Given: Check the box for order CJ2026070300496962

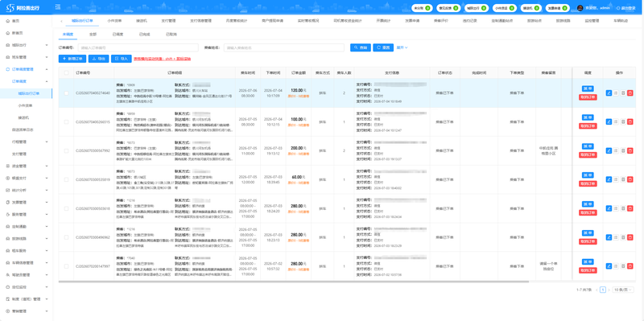Looking at the screenshot, I should (67, 237).
